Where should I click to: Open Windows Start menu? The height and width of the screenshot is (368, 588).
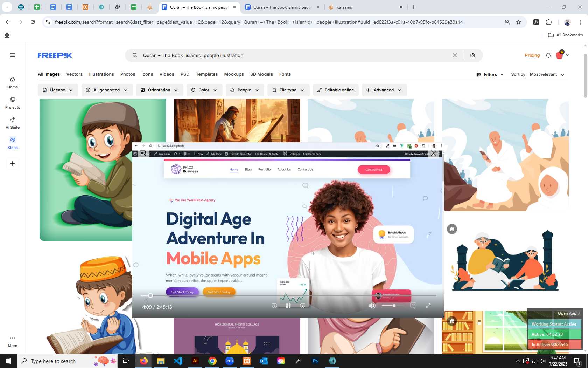click(8, 361)
